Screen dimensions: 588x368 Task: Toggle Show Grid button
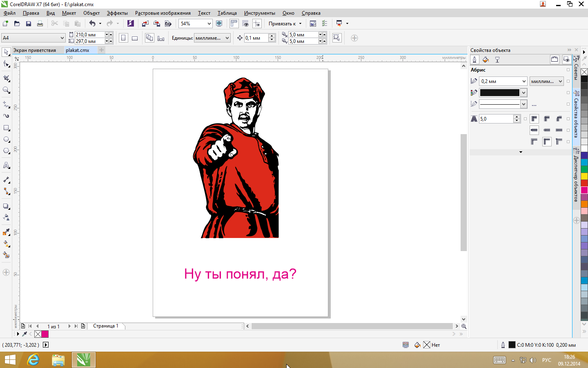click(x=245, y=24)
